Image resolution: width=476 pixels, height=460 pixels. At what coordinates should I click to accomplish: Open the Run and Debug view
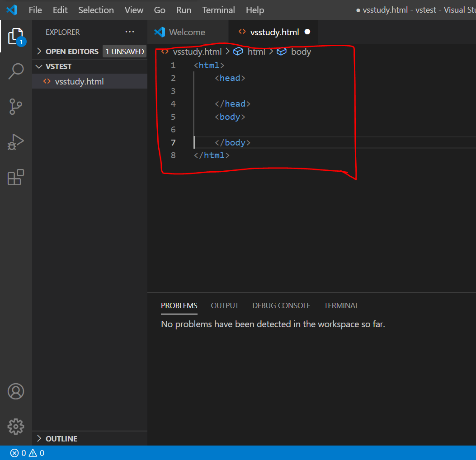click(x=16, y=142)
